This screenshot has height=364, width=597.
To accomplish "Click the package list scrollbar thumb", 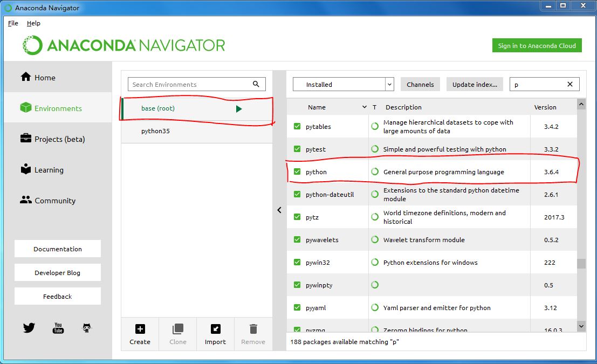I will tap(581, 264).
